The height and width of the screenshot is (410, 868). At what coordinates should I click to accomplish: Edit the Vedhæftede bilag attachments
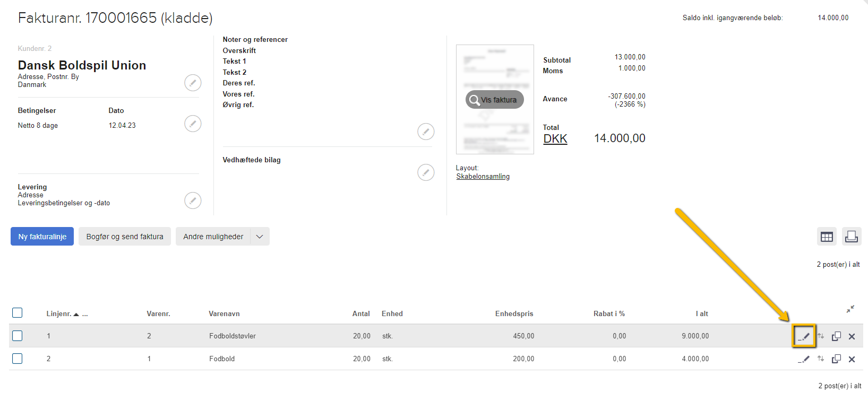pyautogui.click(x=426, y=172)
